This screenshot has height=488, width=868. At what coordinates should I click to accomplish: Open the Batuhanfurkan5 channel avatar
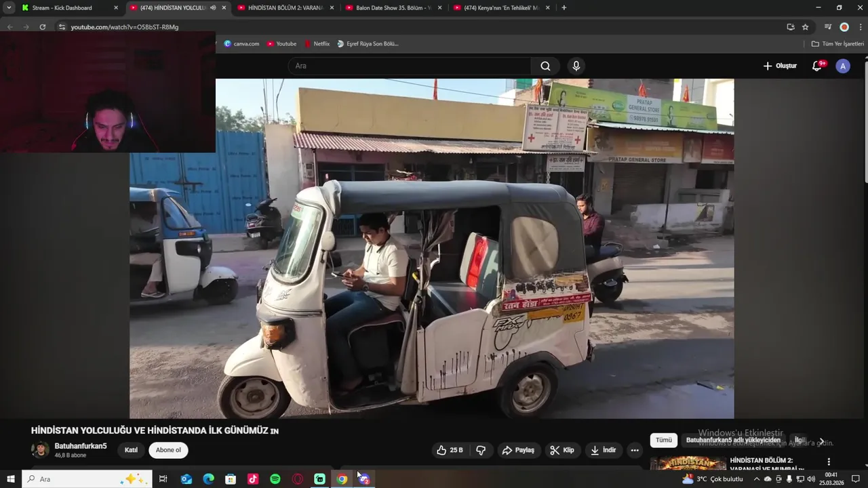point(40,450)
